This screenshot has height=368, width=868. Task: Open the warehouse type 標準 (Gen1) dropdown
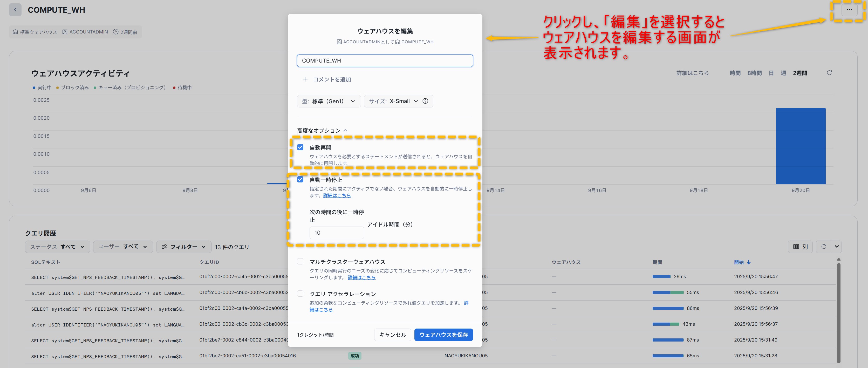329,101
